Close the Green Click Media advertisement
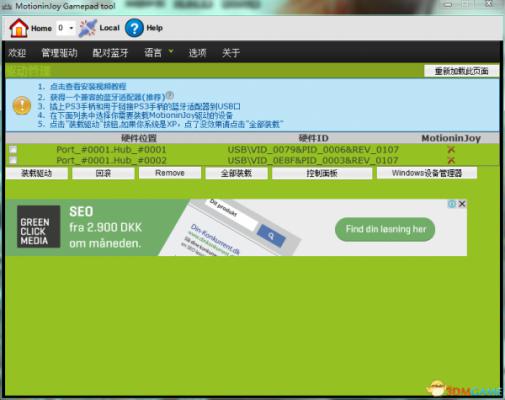 462,204
